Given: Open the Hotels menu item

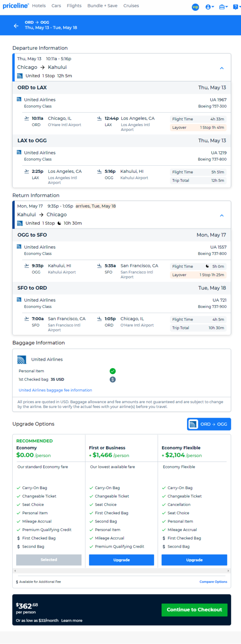Looking at the screenshot, I should [39, 6].
